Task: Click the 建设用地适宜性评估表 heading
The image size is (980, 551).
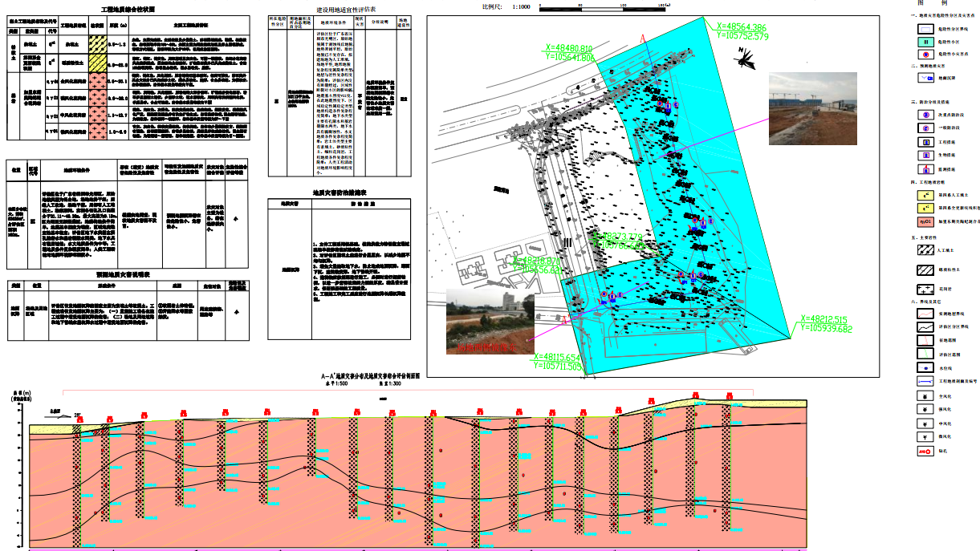Action: [340, 7]
